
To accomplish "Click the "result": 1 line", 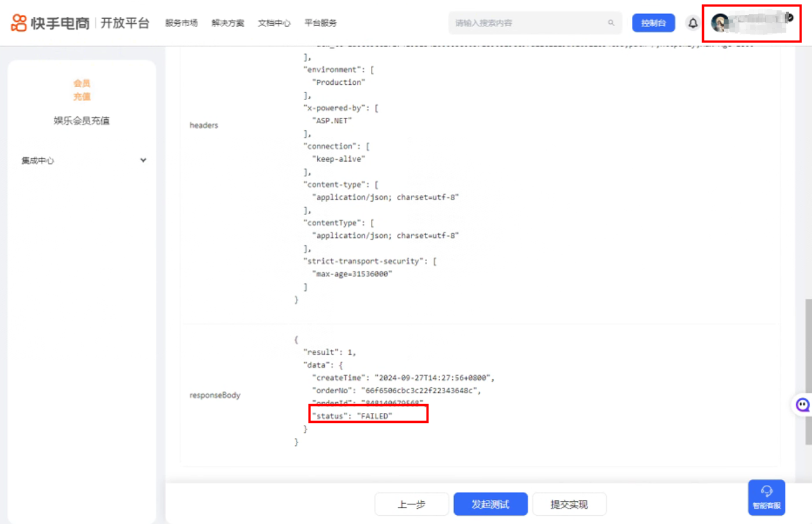I will [x=330, y=352].
